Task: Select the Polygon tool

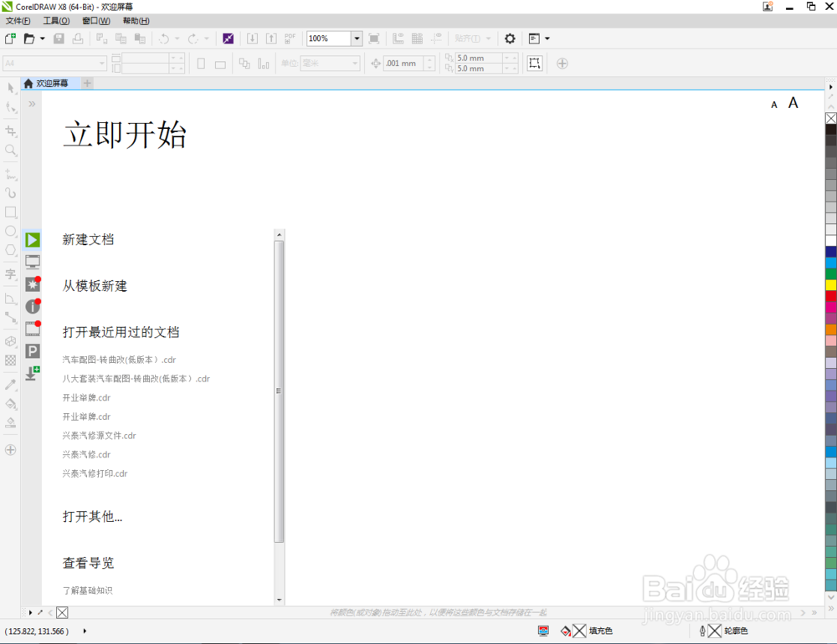Action: [11, 250]
